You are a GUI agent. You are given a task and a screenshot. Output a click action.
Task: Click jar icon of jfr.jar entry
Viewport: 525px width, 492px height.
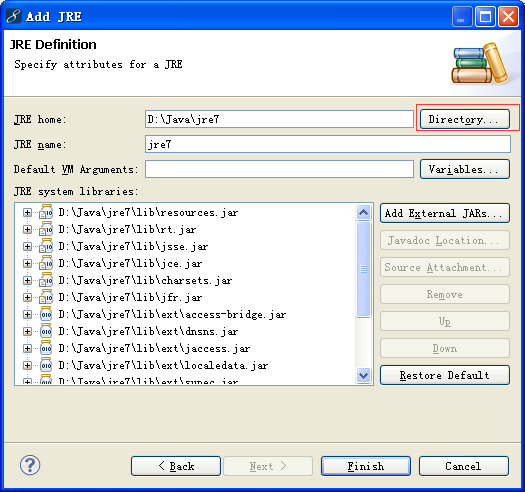(x=46, y=297)
